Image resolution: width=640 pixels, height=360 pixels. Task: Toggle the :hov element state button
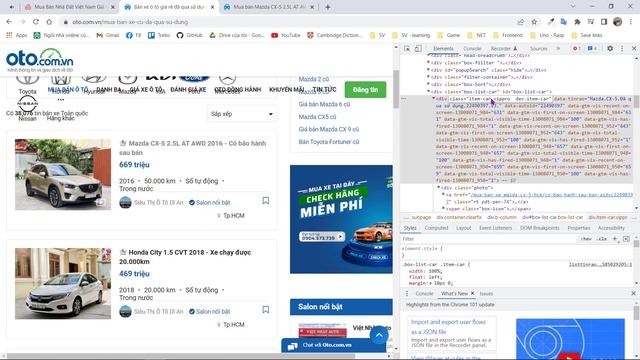(x=586, y=239)
